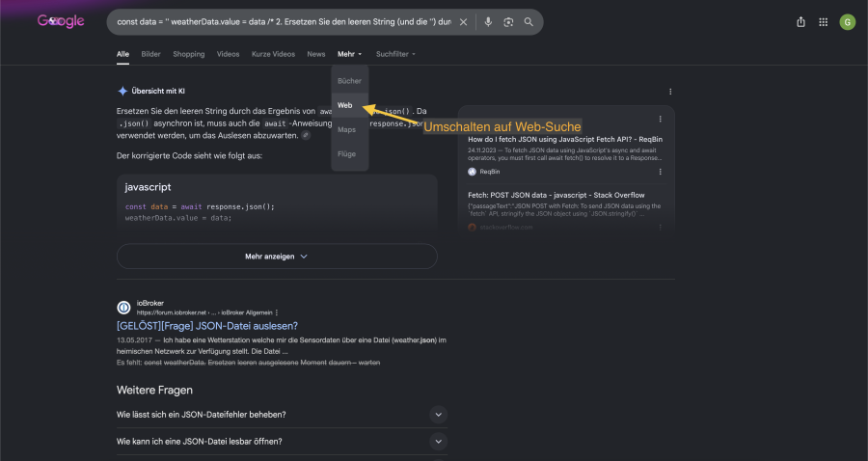Open the Google apps grid icon
This screenshot has height=461, width=868.
pyautogui.click(x=824, y=22)
